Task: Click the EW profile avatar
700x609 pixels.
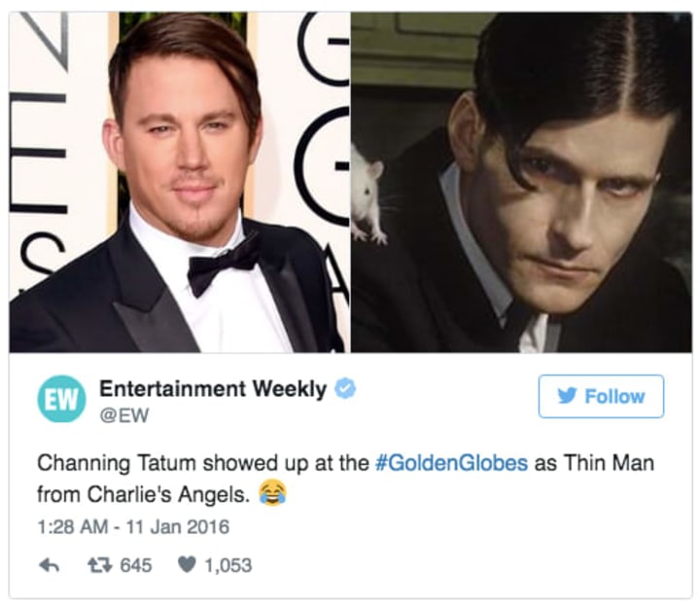Action: coord(61,399)
